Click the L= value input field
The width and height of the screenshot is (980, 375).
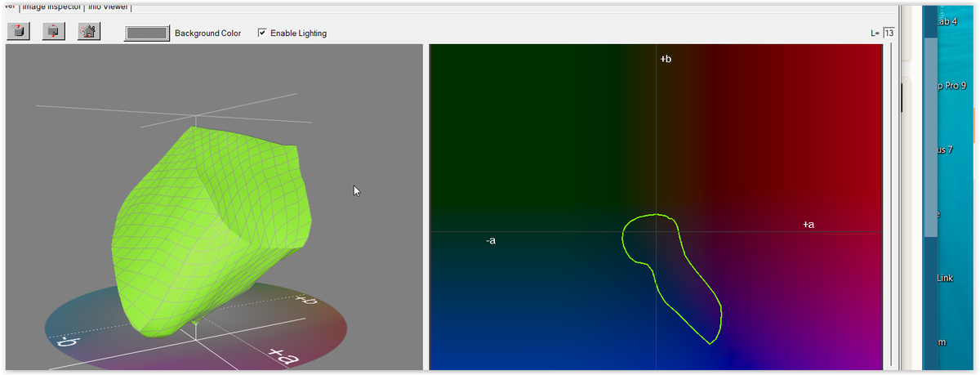point(889,33)
